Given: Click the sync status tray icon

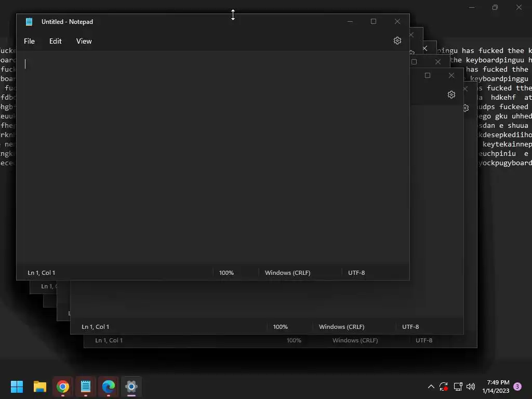Looking at the screenshot, I should point(444,387).
